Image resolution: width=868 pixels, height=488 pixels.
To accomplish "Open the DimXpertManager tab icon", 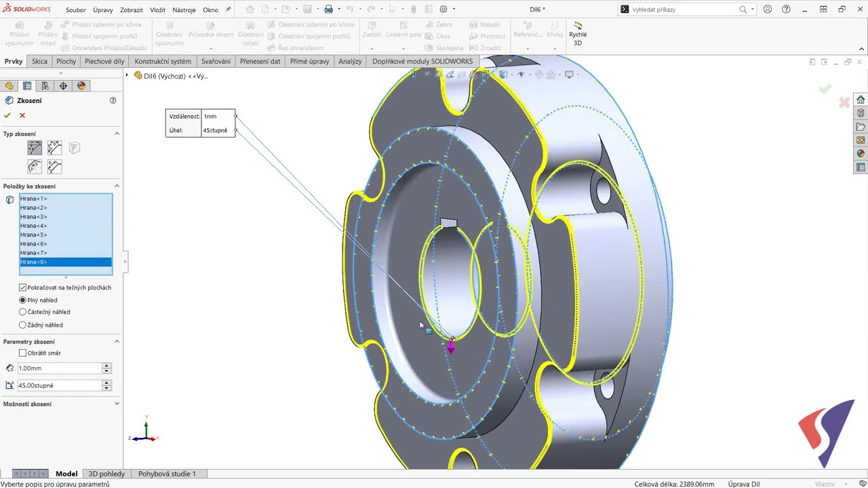I will pyautogui.click(x=63, y=86).
